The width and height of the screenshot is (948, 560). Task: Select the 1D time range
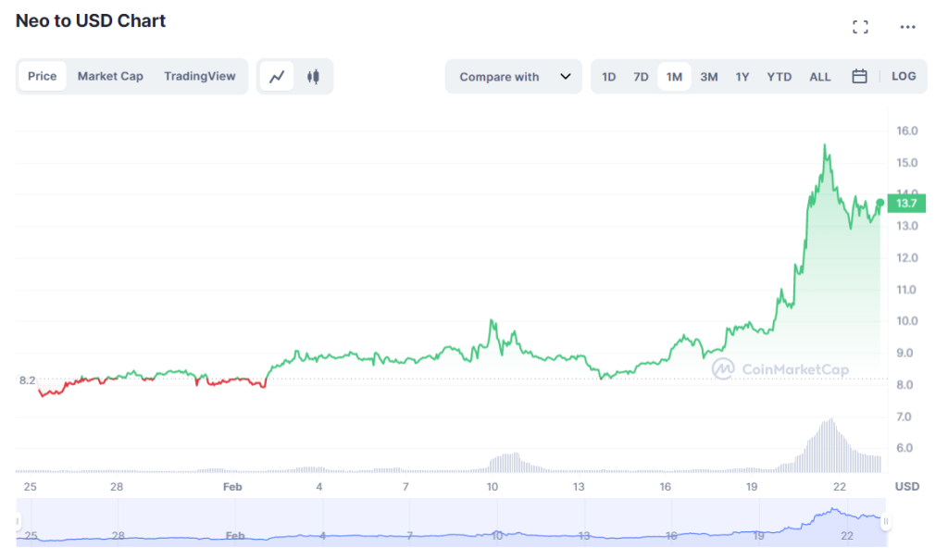(608, 77)
